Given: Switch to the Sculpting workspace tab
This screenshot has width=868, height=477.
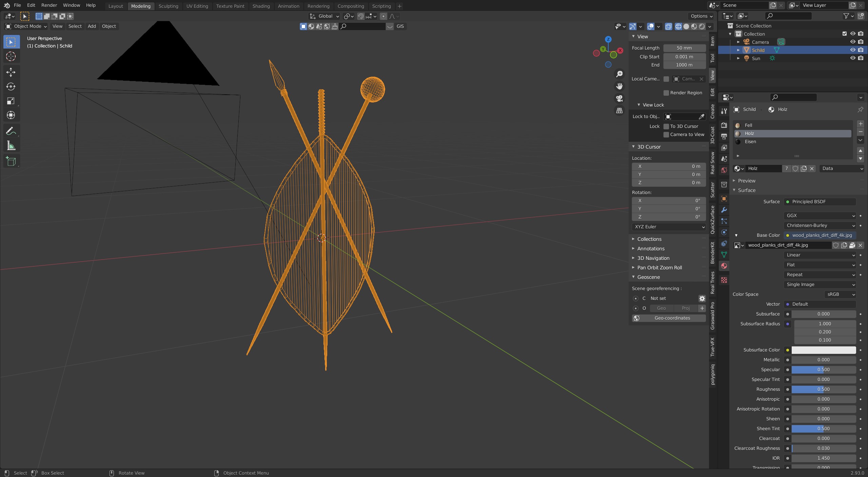Looking at the screenshot, I should [168, 6].
